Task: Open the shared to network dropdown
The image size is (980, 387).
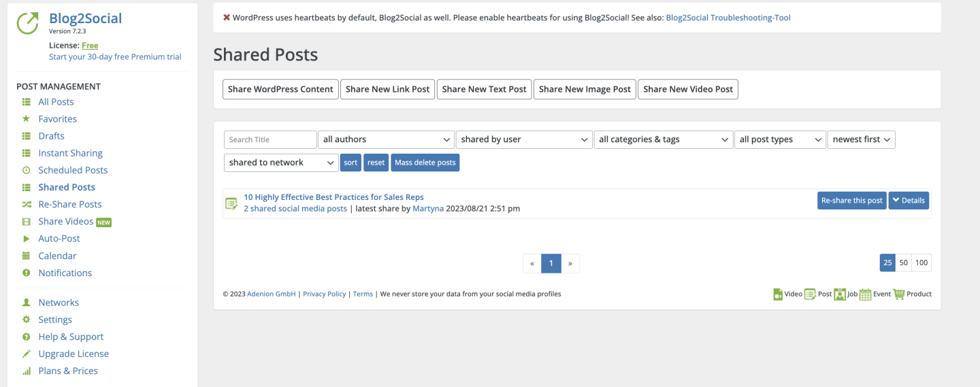Action: 281,163
